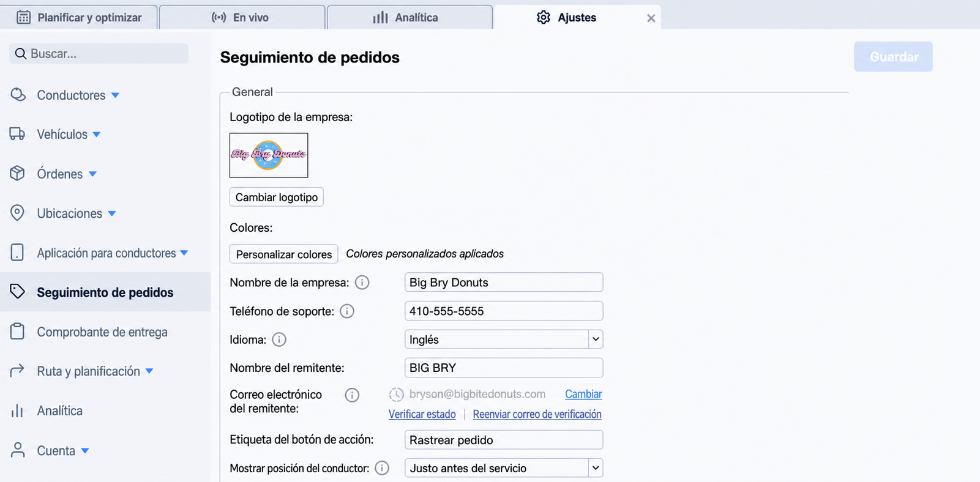Click the tag icon for Seguimiento de pedidos
The height and width of the screenshot is (482, 980).
click(x=17, y=291)
